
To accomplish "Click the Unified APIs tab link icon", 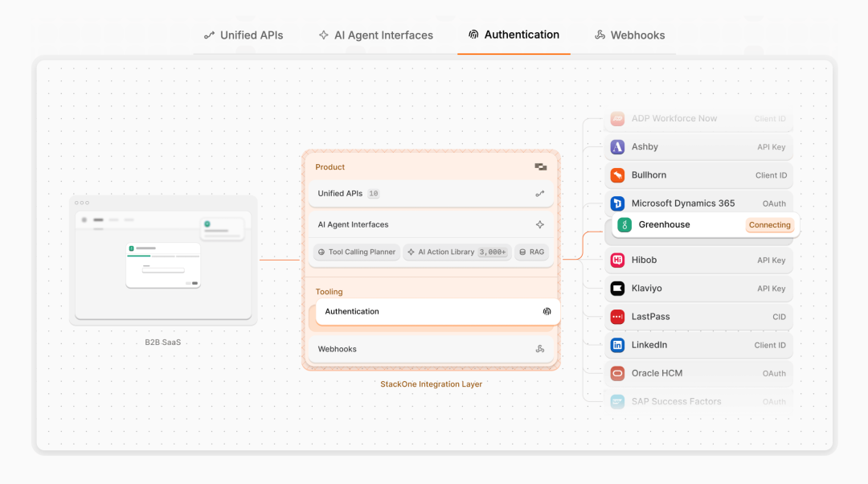I will tap(209, 35).
